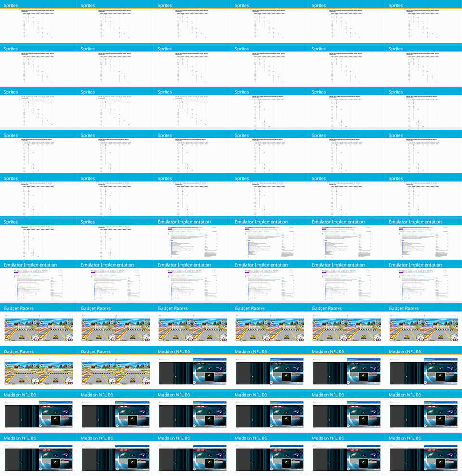Open the first Emulator Implementation slide thumbnail

coord(192,238)
